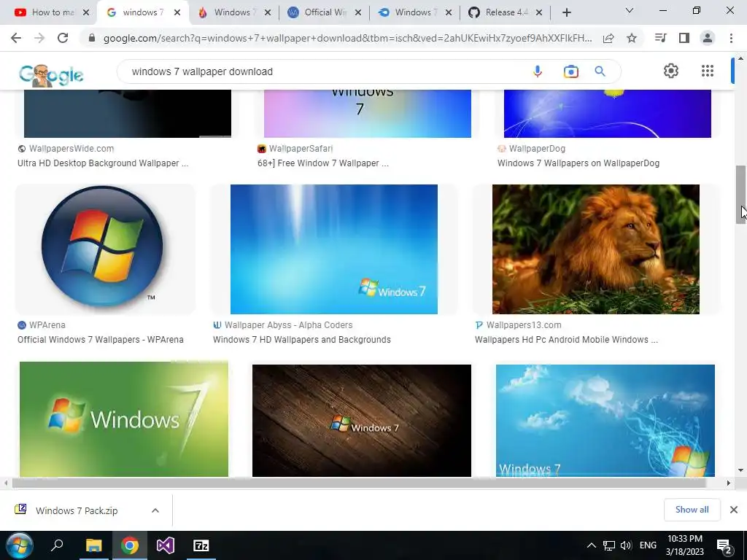Share this page using the share icon
Image resolution: width=747 pixels, height=560 pixels.
[608, 38]
